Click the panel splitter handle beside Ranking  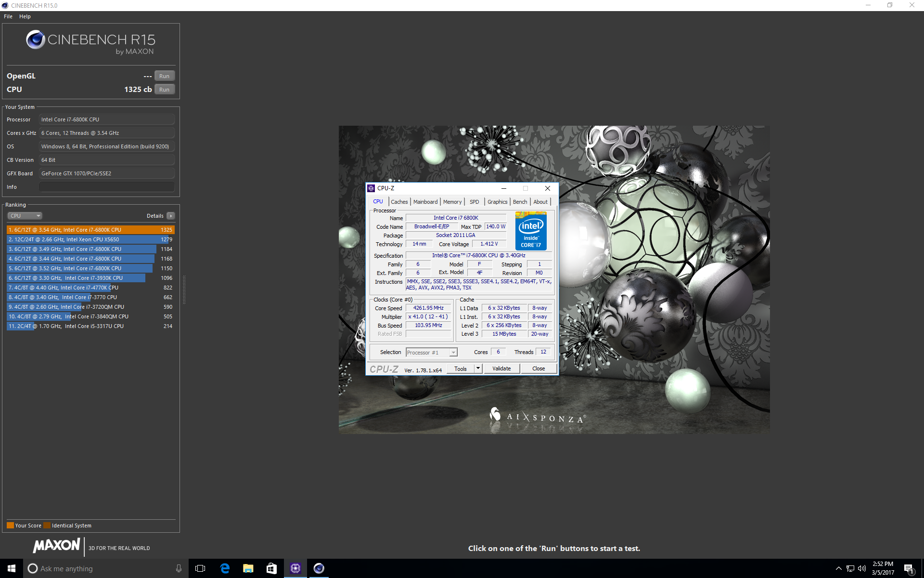click(184, 289)
